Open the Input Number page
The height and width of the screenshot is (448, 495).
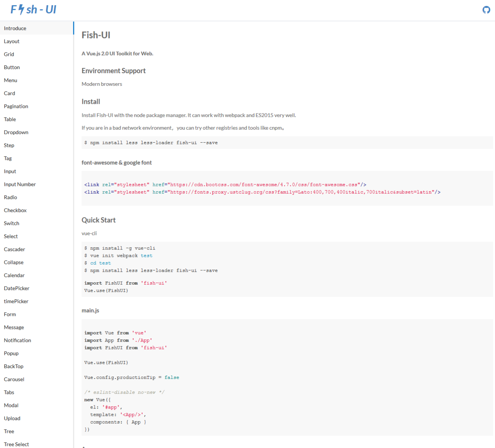pyautogui.click(x=20, y=184)
